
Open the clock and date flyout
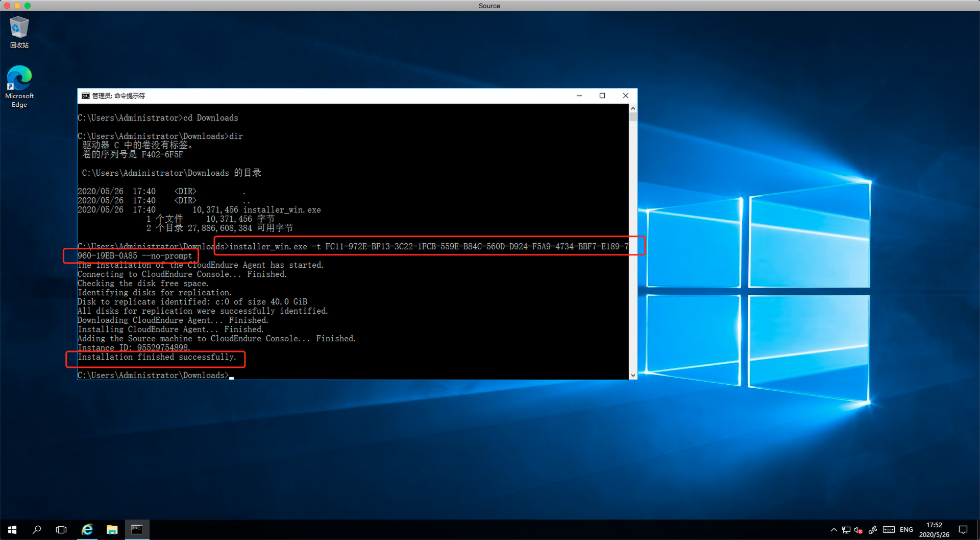point(934,530)
